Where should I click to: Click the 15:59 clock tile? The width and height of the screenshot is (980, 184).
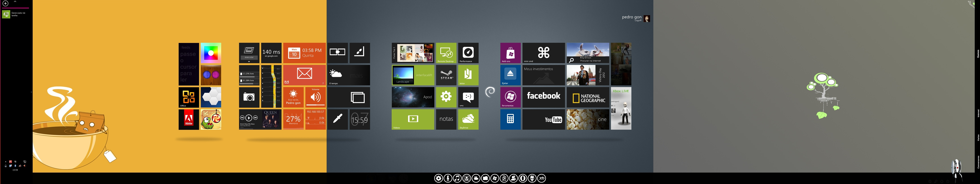click(x=360, y=119)
